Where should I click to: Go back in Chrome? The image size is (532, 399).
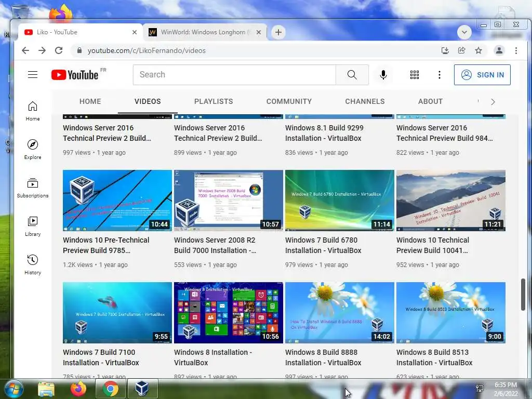coord(25,50)
